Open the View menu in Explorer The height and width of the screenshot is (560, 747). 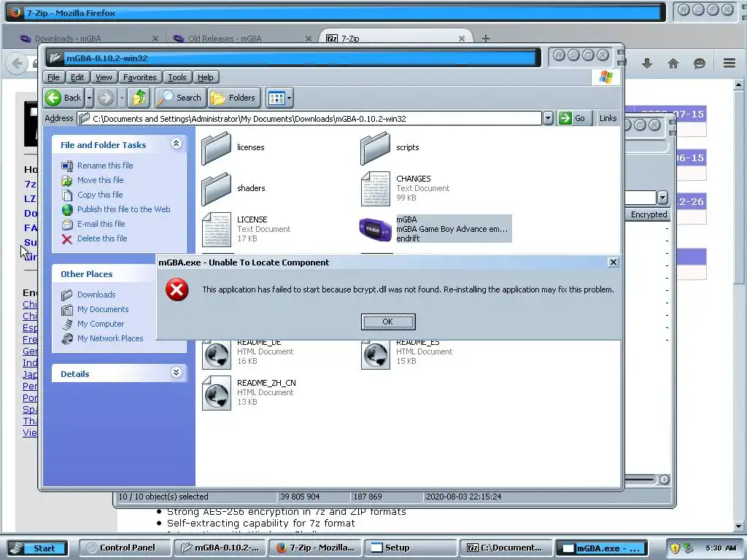pos(104,77)
